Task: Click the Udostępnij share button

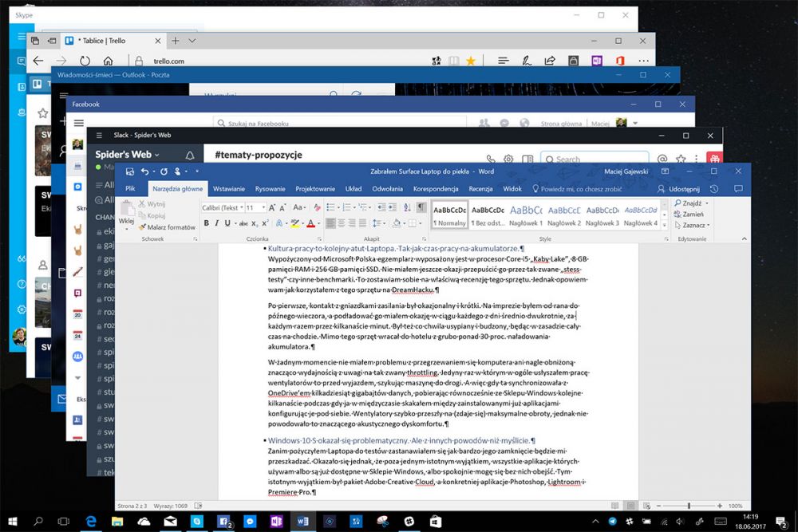Action: coord(678,189)
